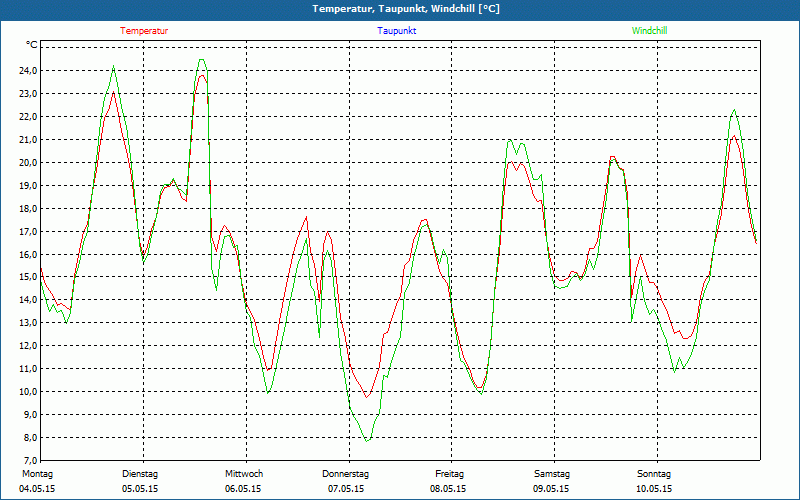Click the Sonntag day label
The image size is (800, 500).
(x=654, y=474)
